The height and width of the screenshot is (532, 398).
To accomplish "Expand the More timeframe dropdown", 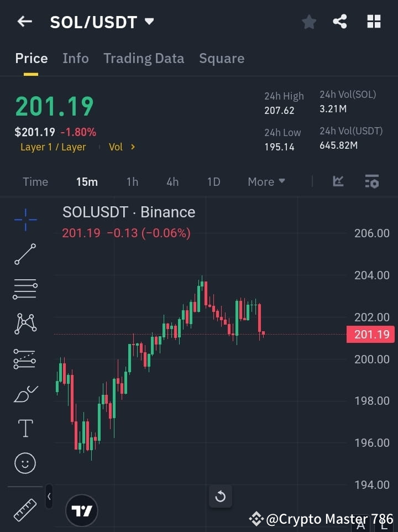I will [266, 181].
